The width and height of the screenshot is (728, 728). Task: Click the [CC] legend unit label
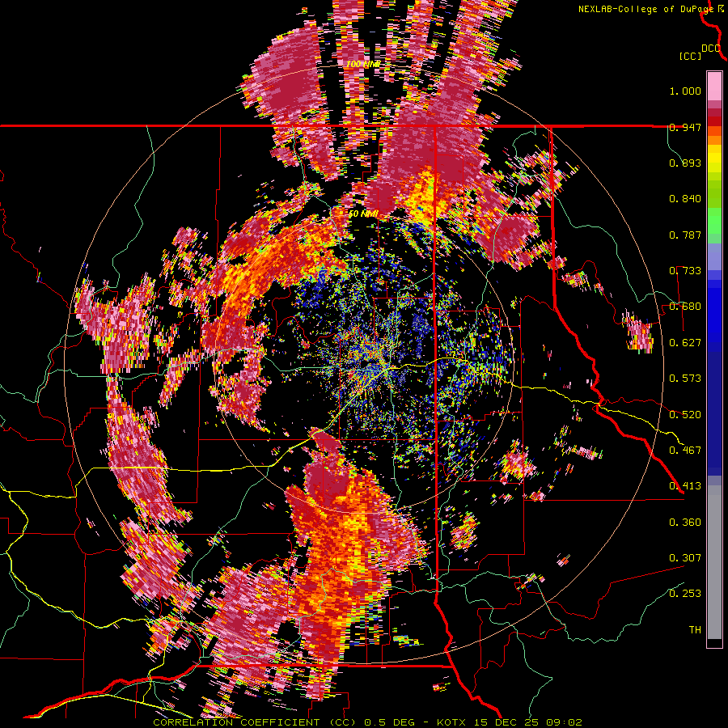pyautogui.click(x=691, y=56)
